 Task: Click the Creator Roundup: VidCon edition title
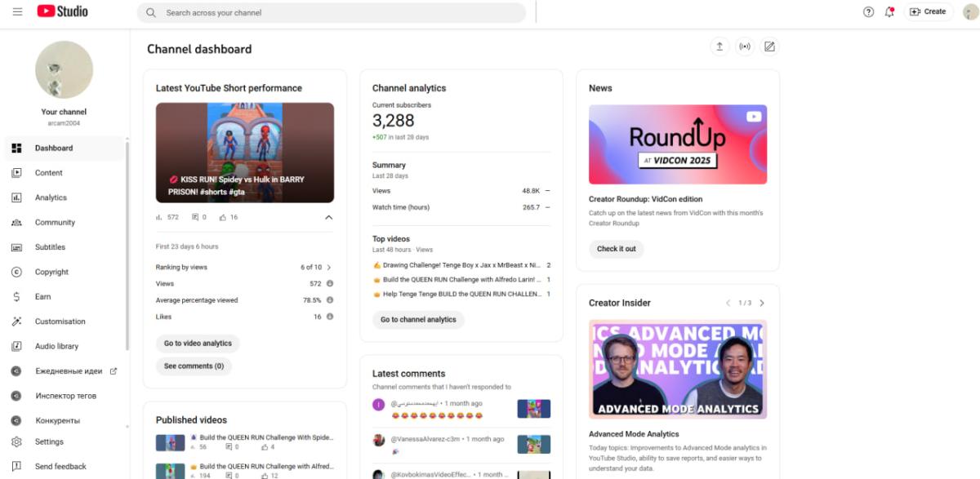click(645, 199)
